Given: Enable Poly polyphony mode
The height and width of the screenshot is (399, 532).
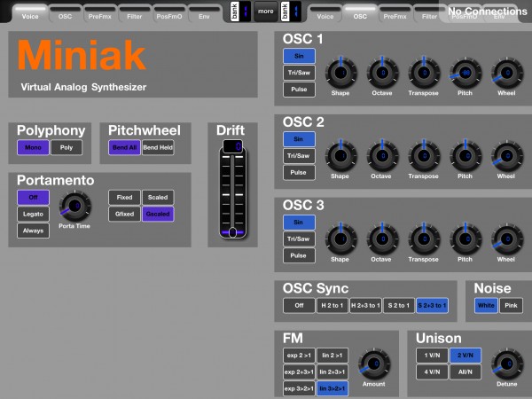Looking at the screenshot, I should 66,147.
